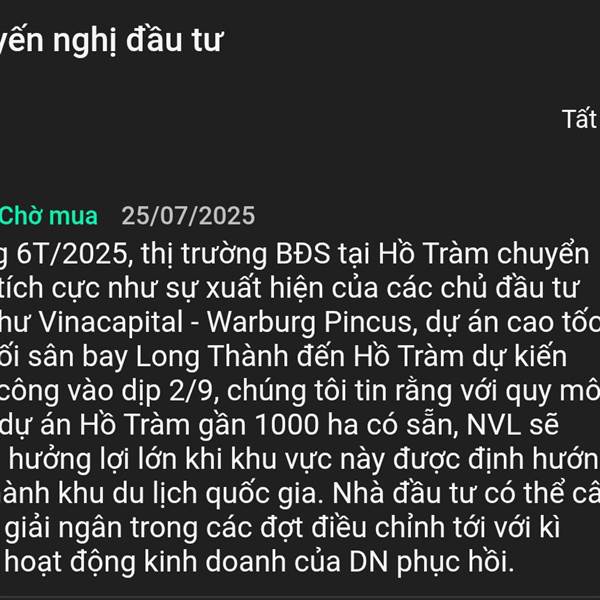Click the NVL ticker mention in paragraph
The width and height of the screenshot is (600, 600).
(x=494, y=425)
